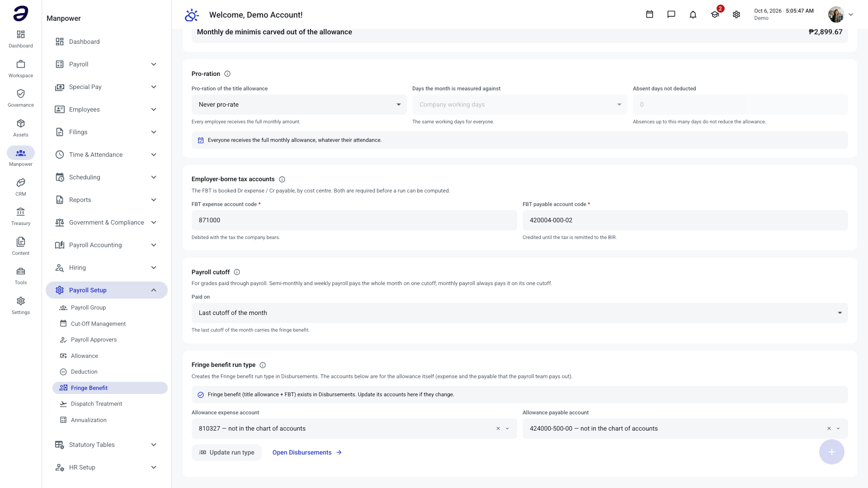Click the FBT payable account code field

click(x=685, y=220)
